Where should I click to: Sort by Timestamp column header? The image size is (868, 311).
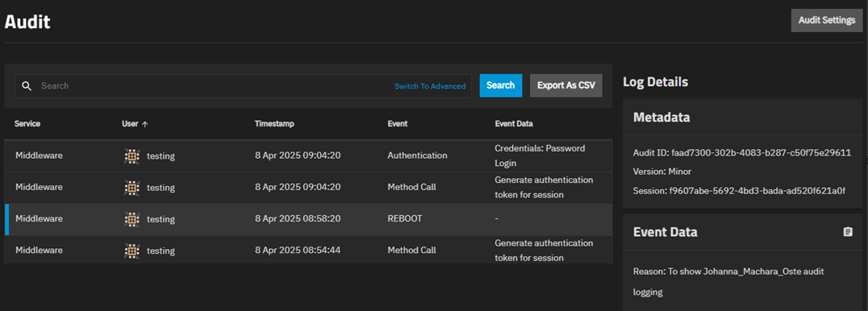(274, 124)
